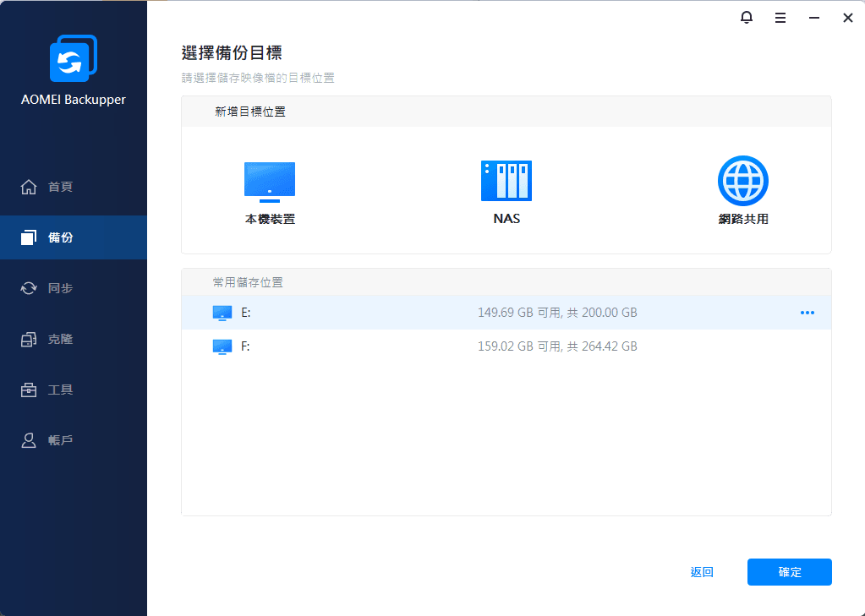The height and width of the screenshot is (616, 865).
Task: Click 159.02 GB 可用, 共 264.42 GB text
Action: [557, 346]
